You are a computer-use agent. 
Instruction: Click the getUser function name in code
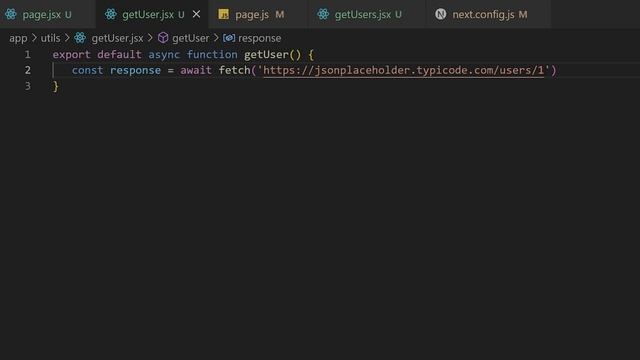click(x=266, y=55)
